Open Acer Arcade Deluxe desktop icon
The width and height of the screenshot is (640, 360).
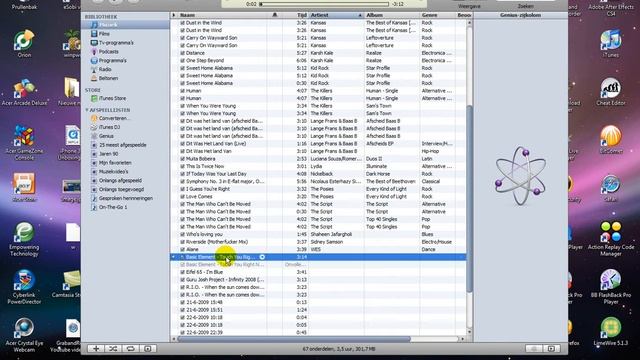[x=24, y=92]
